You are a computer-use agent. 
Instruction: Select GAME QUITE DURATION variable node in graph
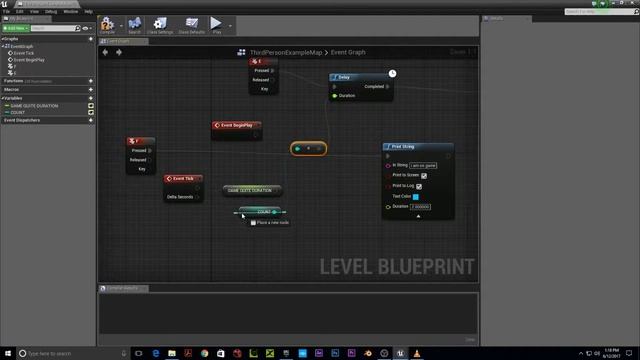click(252, 191)
